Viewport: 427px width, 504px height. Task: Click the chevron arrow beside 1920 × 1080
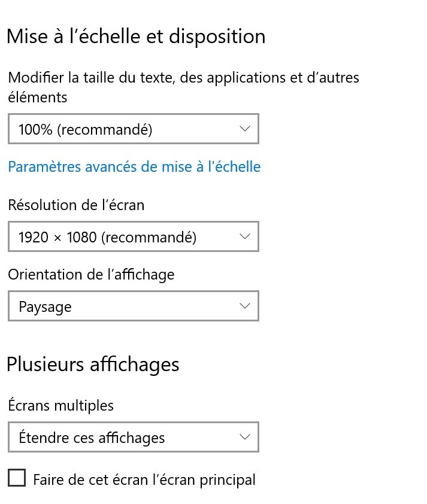click(244, 236)
